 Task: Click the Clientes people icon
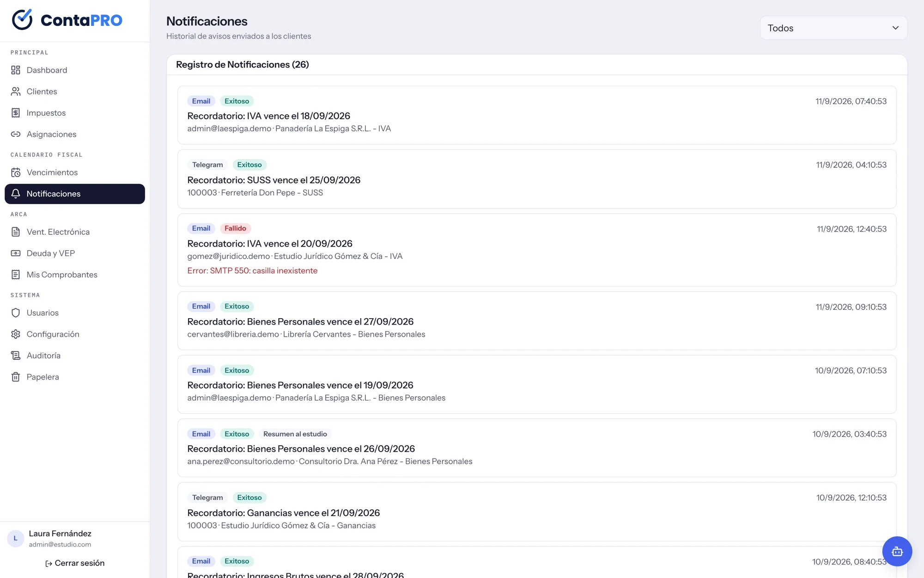click(x=16, y=92)
